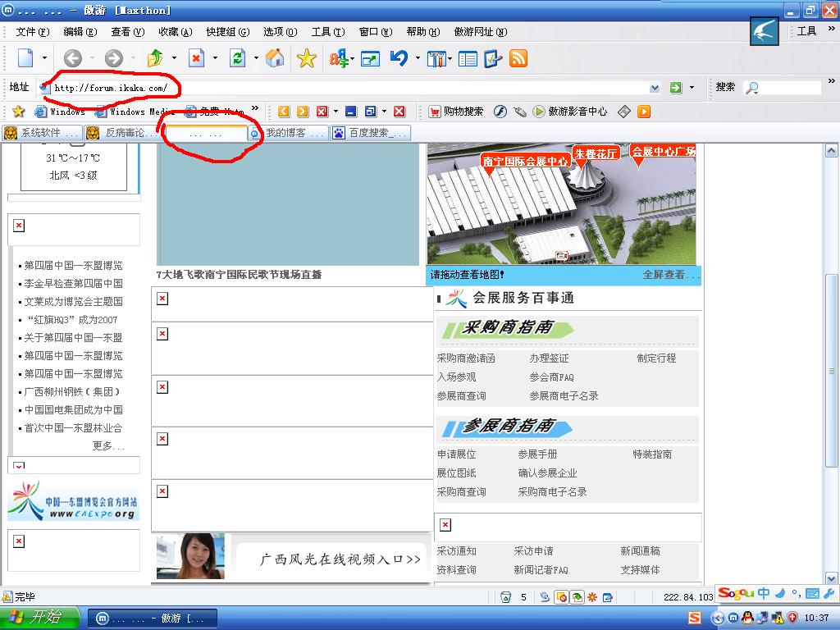840x630 pixels.
Task: Open the 查看(V) menu
Action: (127, 32)
